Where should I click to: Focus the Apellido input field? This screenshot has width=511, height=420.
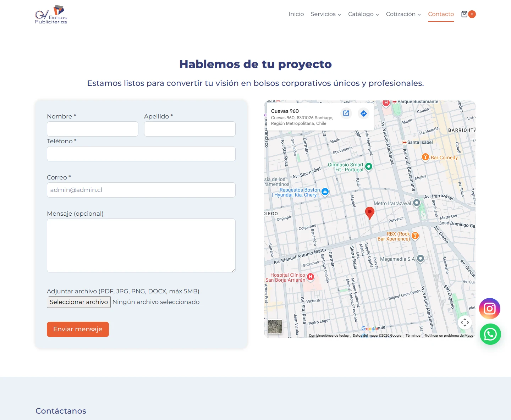(x=190, y=129)
